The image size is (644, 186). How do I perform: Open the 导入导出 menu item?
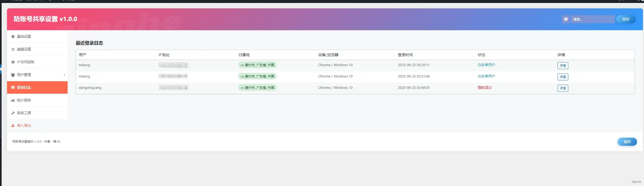(24, 126)
